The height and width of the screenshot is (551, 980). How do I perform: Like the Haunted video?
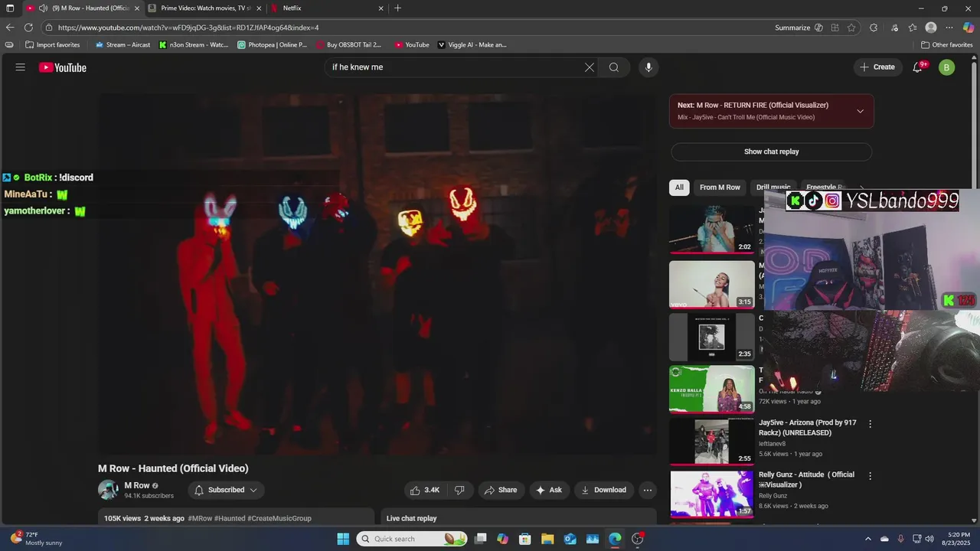425,490
